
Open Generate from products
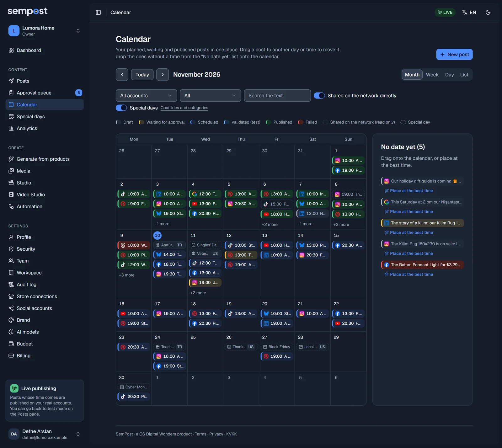point(45,159)
